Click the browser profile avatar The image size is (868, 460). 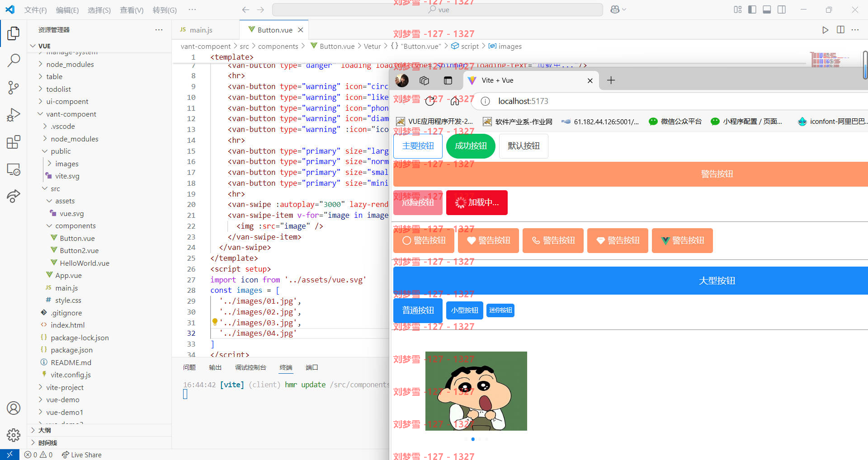[401, 80]
